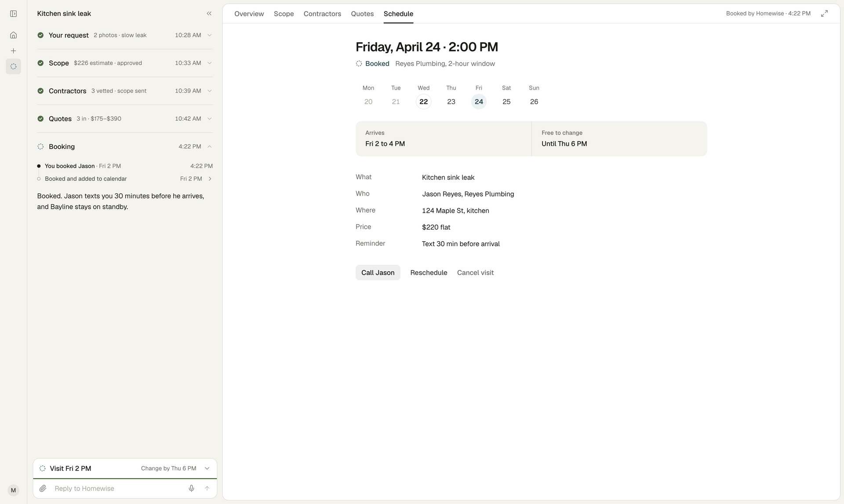Click the green check icon beside Your request
844x504 pixels.
pyautogui.click(x=40, y=35)
